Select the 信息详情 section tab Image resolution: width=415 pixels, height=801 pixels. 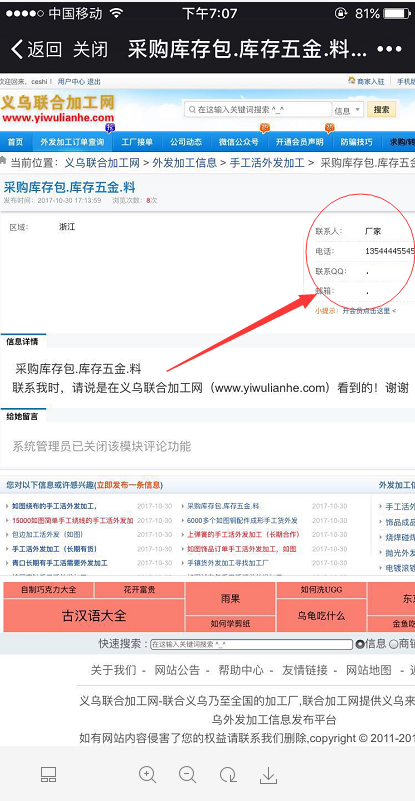22,342
